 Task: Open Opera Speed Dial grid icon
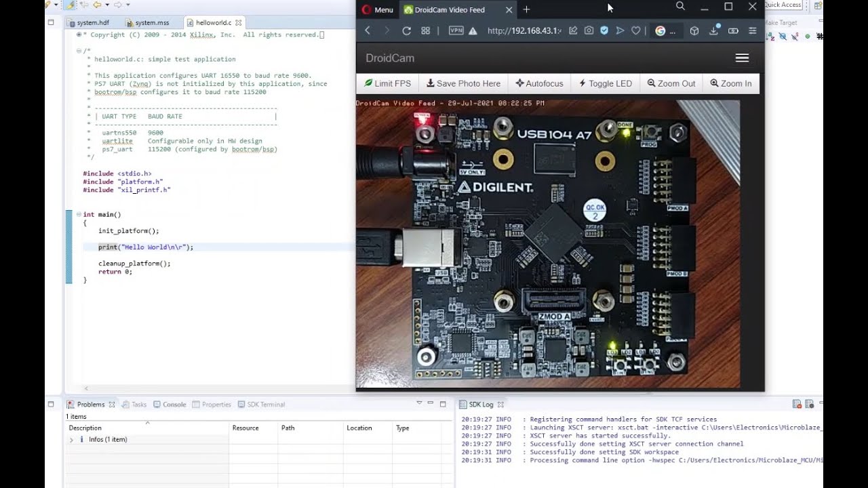(x=426, y=30)
